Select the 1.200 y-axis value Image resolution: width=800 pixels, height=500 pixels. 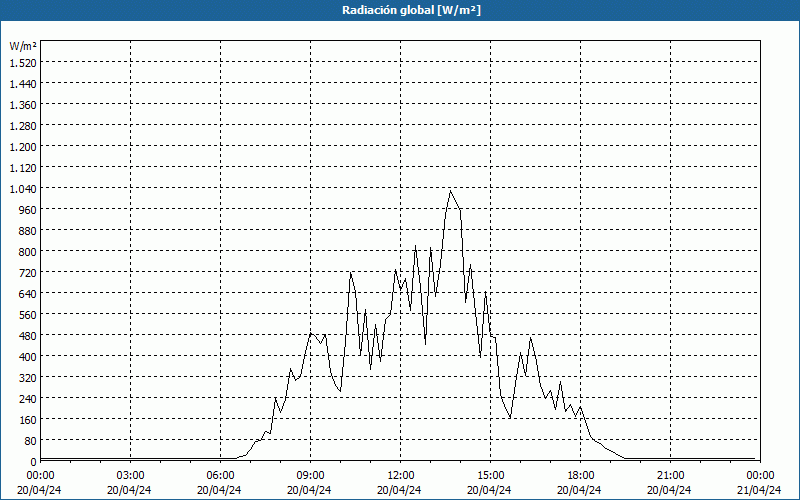23,146
